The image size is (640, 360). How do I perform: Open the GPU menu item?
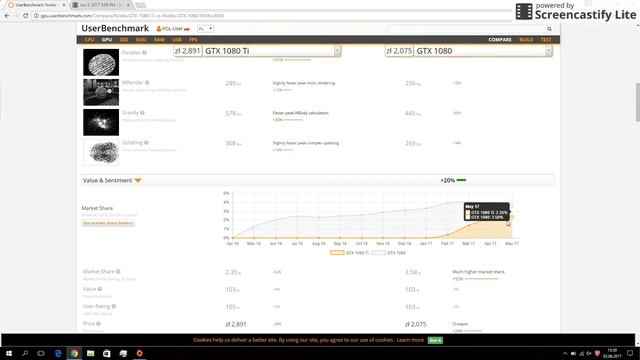[x=107, y=40]
